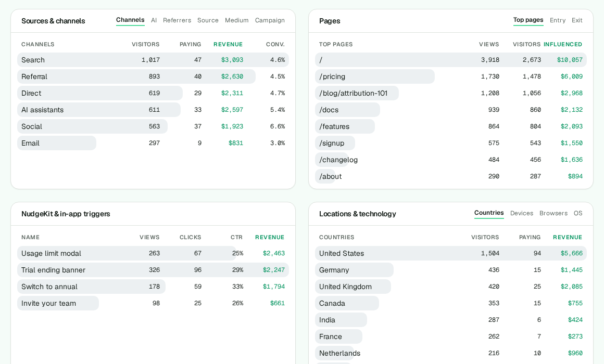Viewport: 604px width, 364px height.
Task: Sort pages by INFLUENCED header
Action: (x=563, y=44)
